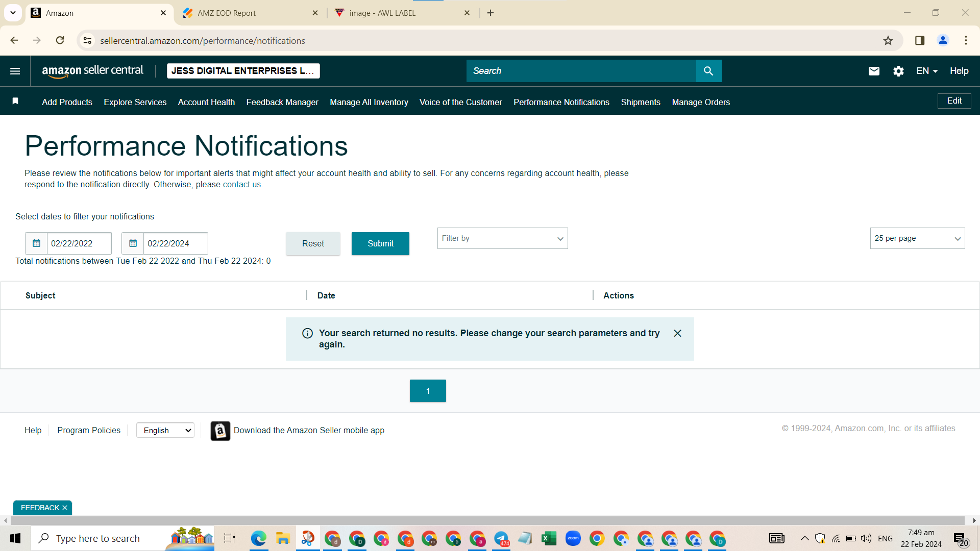
Task: Open the mail envelope messages icon
Action: tap(874, 71)
